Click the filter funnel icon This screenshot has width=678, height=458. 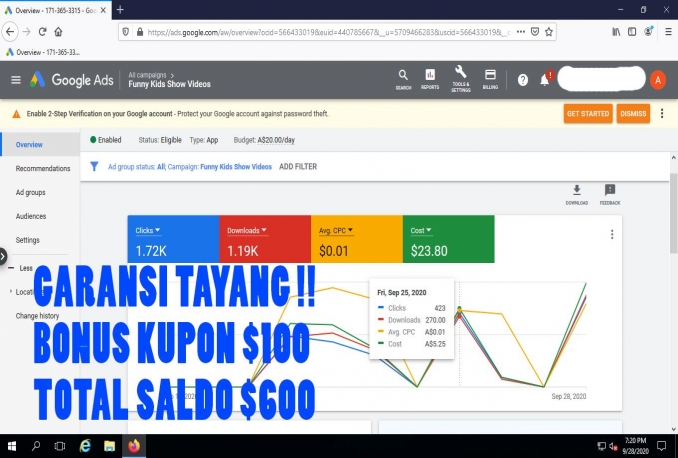pos(95,167)
